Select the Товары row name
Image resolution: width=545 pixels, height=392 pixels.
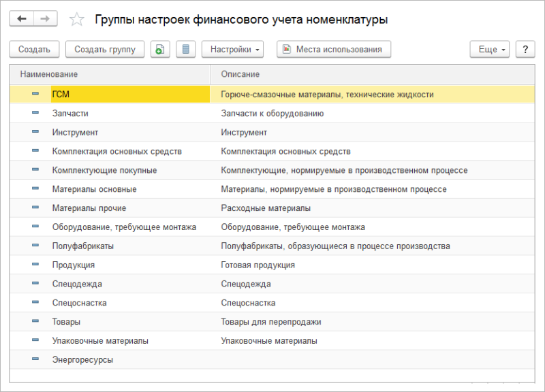pos(66,321)
